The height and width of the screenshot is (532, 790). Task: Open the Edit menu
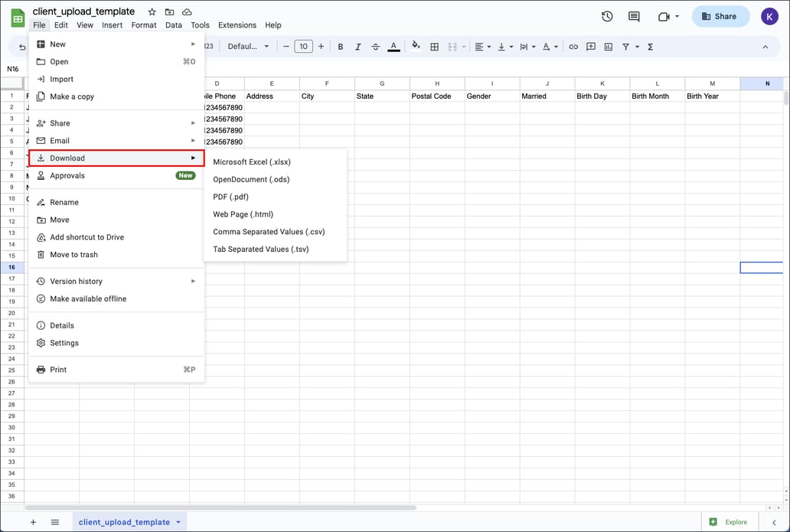61,24
